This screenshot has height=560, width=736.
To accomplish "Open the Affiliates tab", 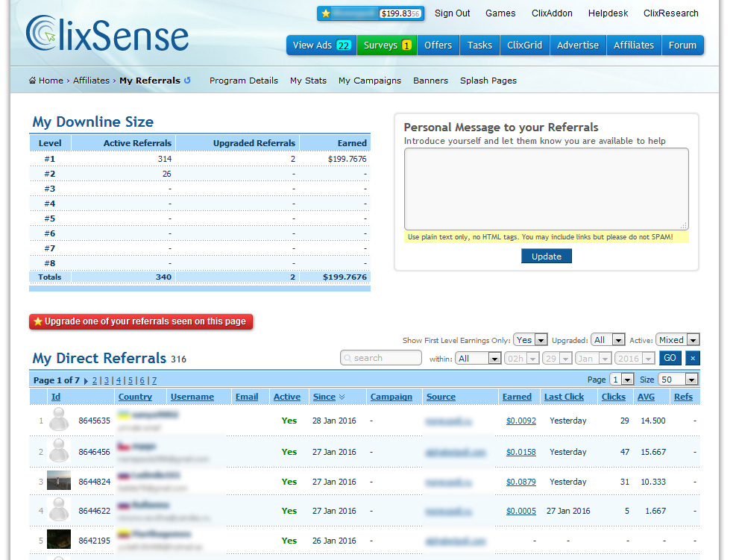I will tap(634, 45).
